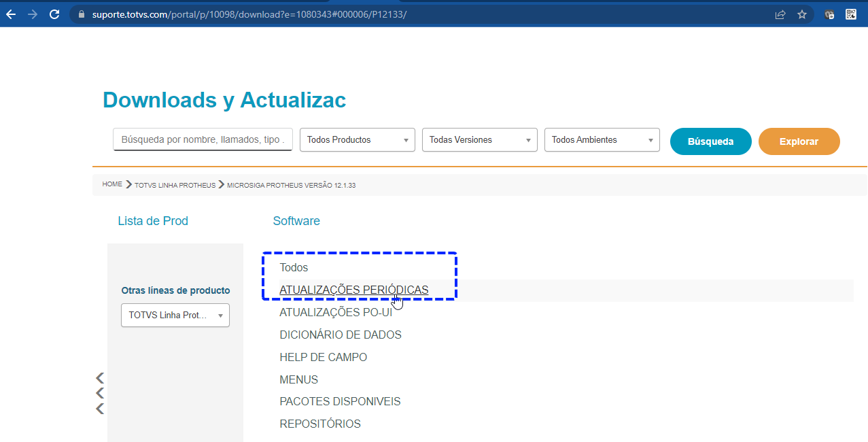Image resolution: width=868 pixels, height=442 pixels.
Task: Click the Software column heading
Action: point(296,221)
